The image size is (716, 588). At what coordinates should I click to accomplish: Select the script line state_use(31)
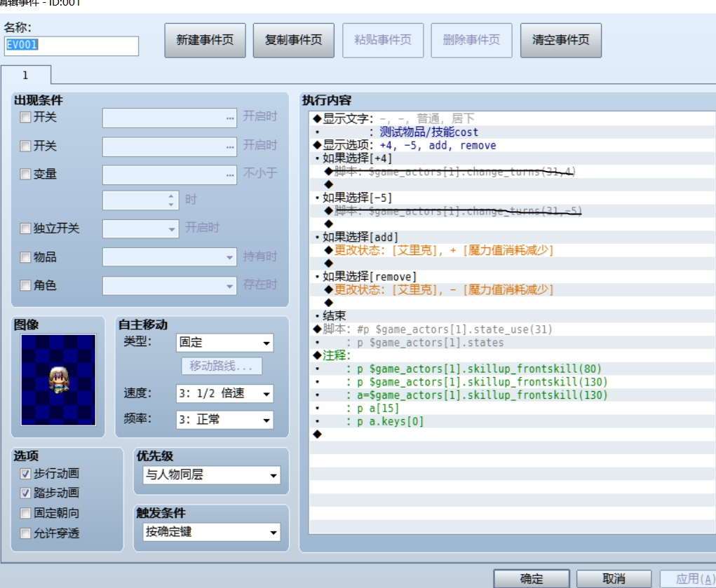coord(512,329)
